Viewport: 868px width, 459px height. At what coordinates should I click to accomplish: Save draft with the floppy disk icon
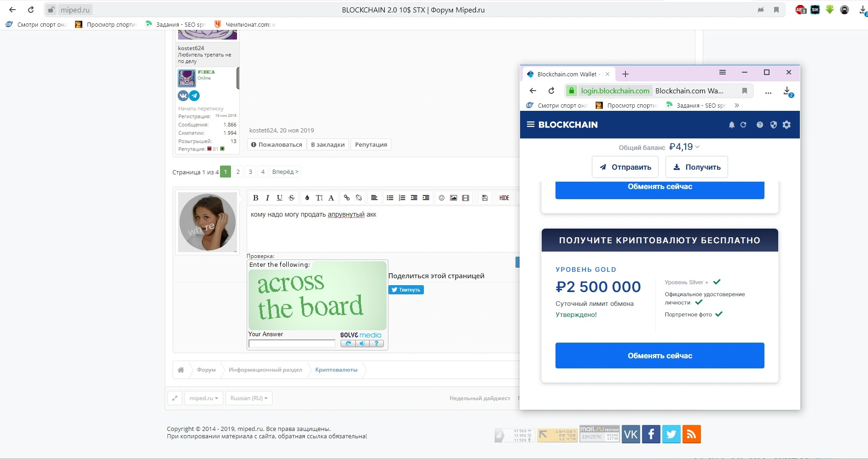pos(485,198)
